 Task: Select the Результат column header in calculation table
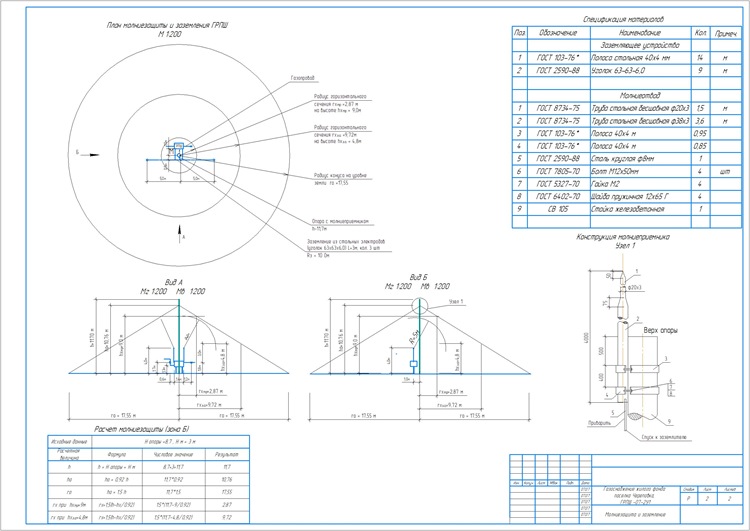tap(227, 454)
